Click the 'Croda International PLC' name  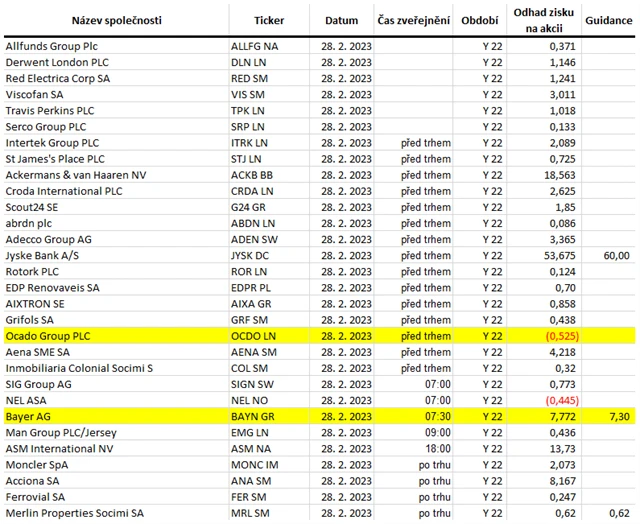pyautogui.click(x=64, y=191)
